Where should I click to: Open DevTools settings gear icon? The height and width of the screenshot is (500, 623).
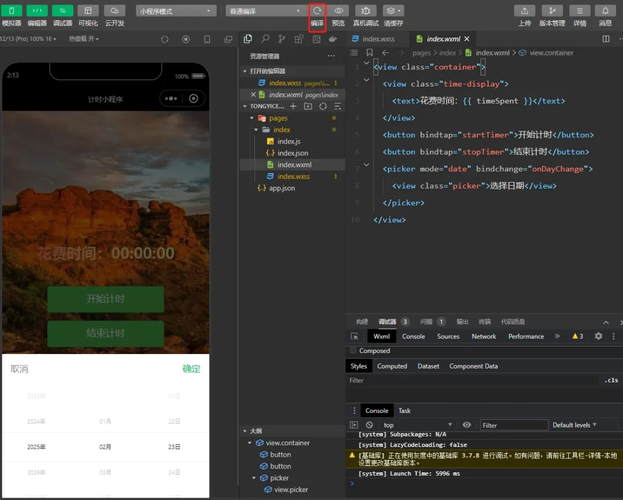(598, 336)
